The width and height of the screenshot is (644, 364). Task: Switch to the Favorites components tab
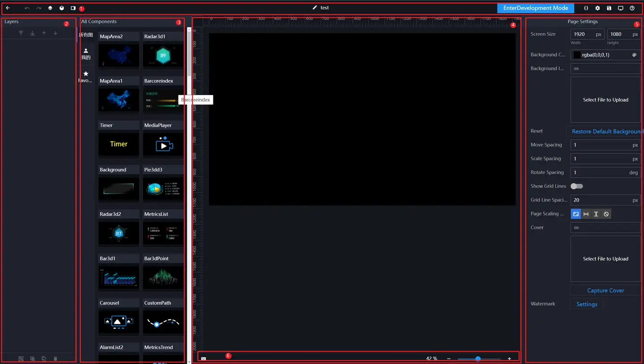[x=85, y=76]
